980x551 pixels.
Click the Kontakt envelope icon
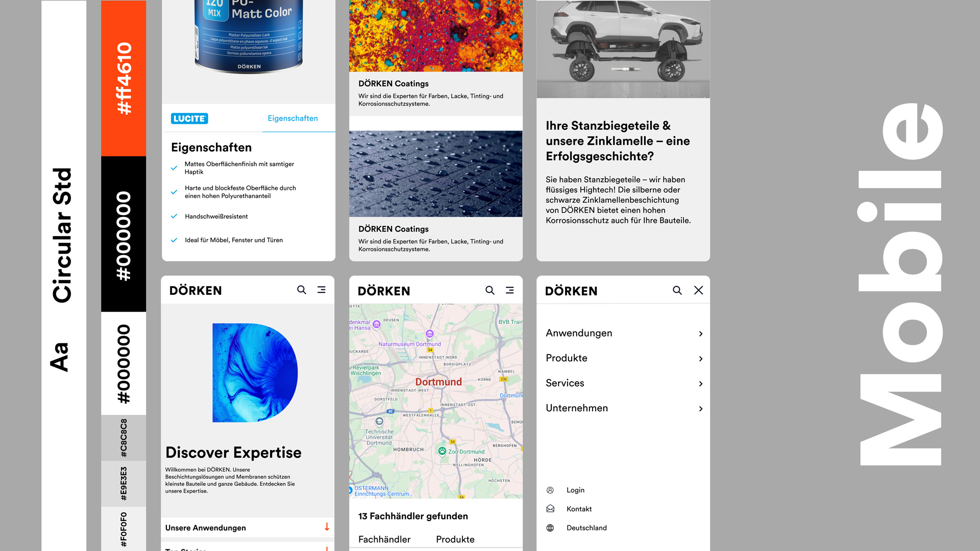coord(550,509)
